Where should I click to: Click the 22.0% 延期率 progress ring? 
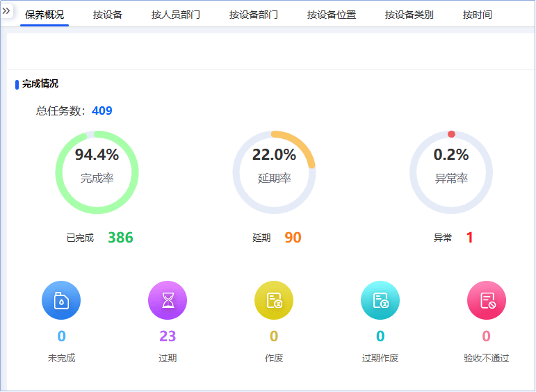274,172
